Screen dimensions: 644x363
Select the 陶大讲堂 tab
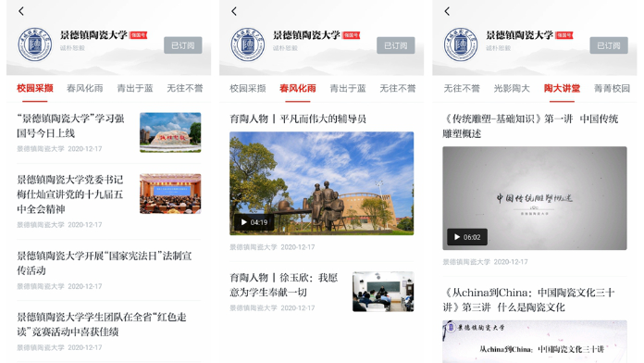(562, 88)
